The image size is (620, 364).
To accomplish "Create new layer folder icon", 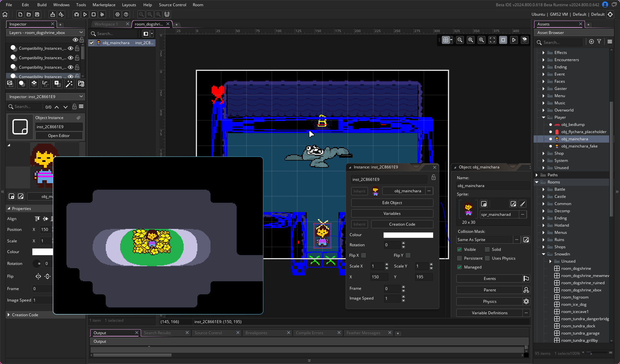I will [x=81, y=84].
